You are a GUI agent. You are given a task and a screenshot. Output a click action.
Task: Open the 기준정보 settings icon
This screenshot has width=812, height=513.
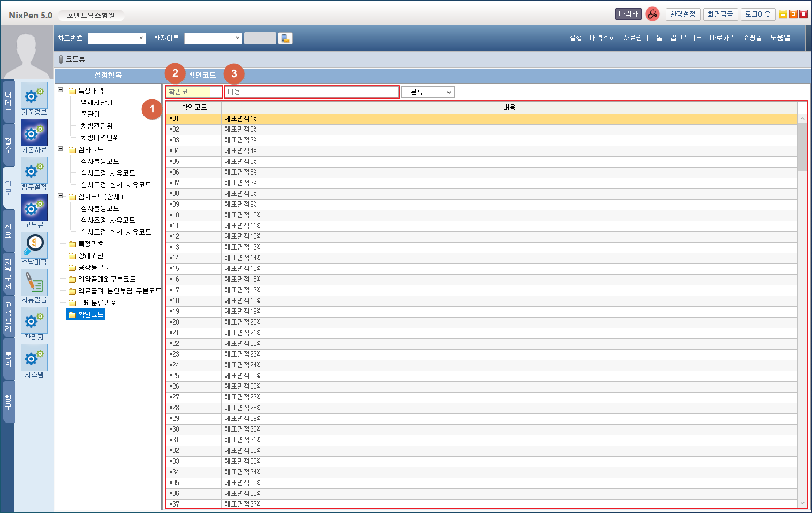(x=34, y=96)
